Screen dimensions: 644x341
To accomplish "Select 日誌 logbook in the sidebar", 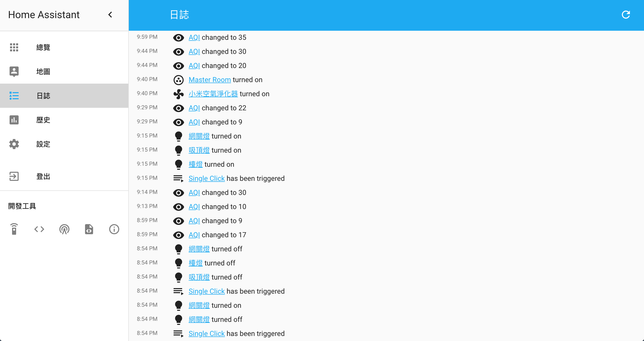I will (x=64, y=96).
